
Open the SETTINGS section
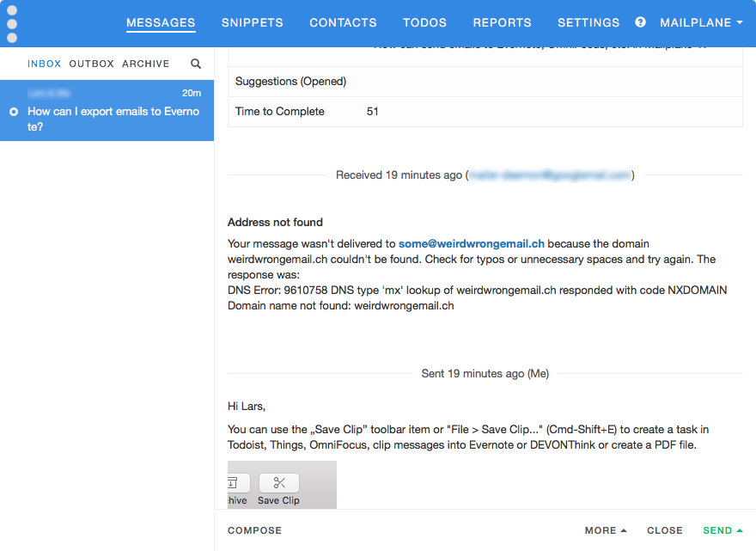(588, 22)
